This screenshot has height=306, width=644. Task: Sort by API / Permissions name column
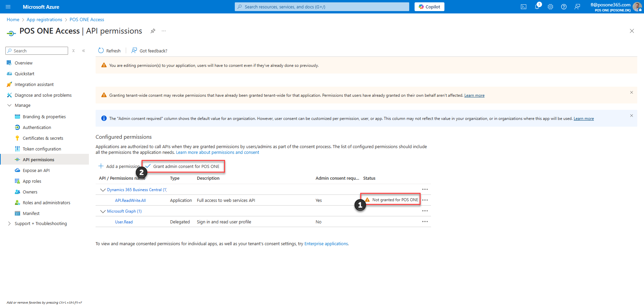[x=122, y=178]
